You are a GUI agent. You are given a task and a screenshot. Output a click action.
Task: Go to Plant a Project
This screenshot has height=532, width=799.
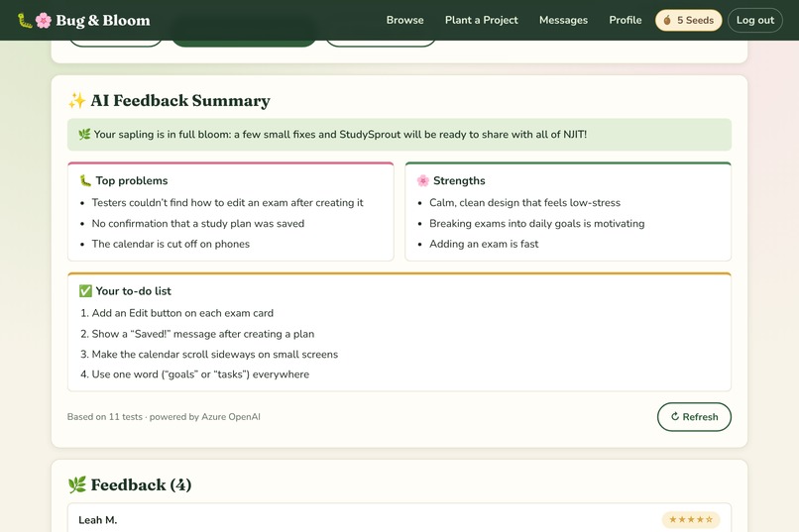(481, 20)
